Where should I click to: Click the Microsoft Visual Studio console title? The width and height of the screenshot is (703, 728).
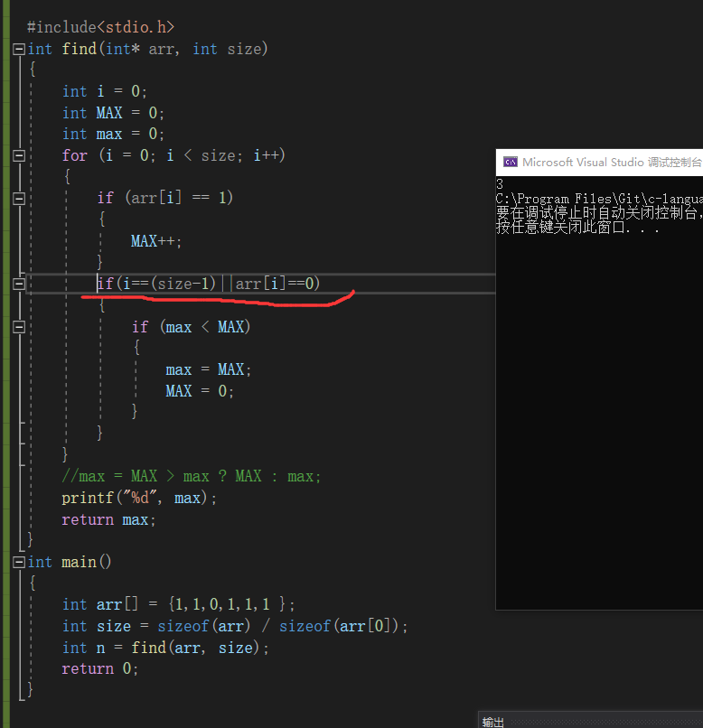(x=612, y=162)
